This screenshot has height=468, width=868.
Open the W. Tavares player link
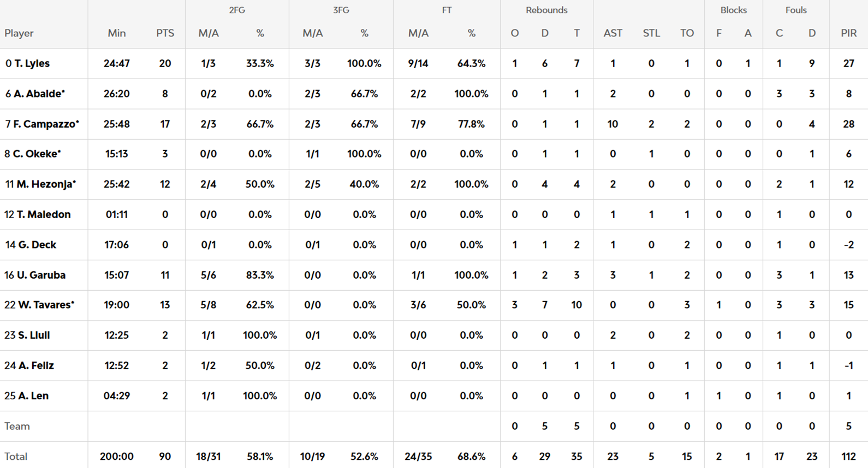(46, 305)
